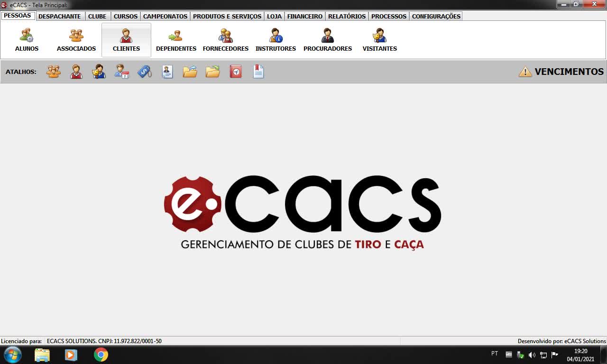Open the VISITANTES section

(380, 40)
